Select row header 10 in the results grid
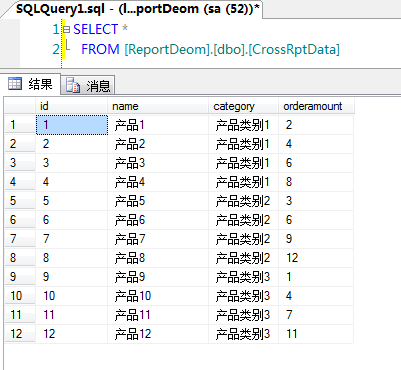401x370 pixels. (20, 296)
